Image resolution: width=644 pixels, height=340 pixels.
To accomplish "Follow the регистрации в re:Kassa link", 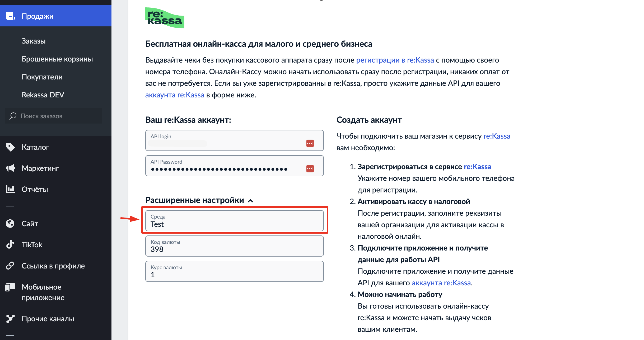I will click(395, 60).
